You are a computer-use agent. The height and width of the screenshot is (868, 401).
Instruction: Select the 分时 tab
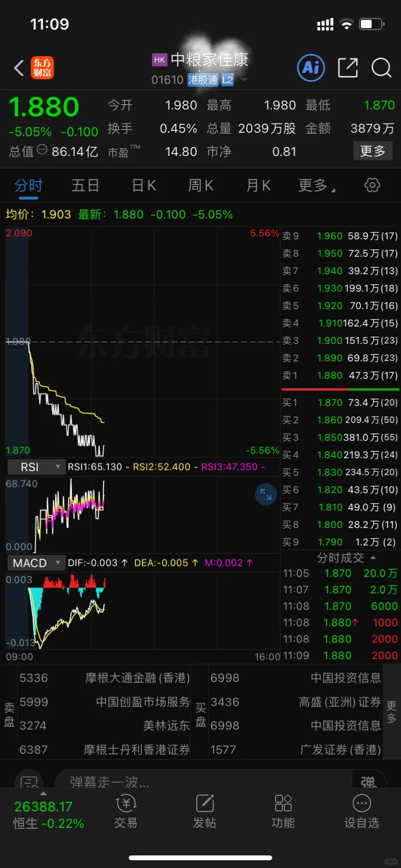(x=29, y=186)
